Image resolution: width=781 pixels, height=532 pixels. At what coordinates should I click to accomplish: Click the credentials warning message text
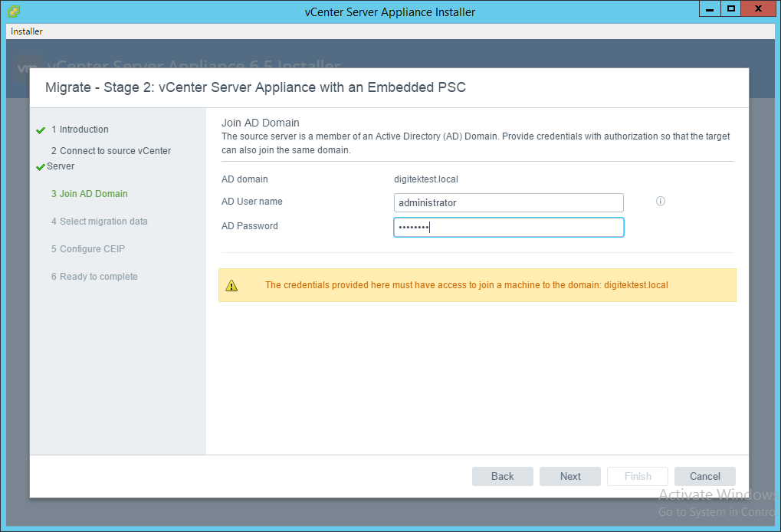466,285
